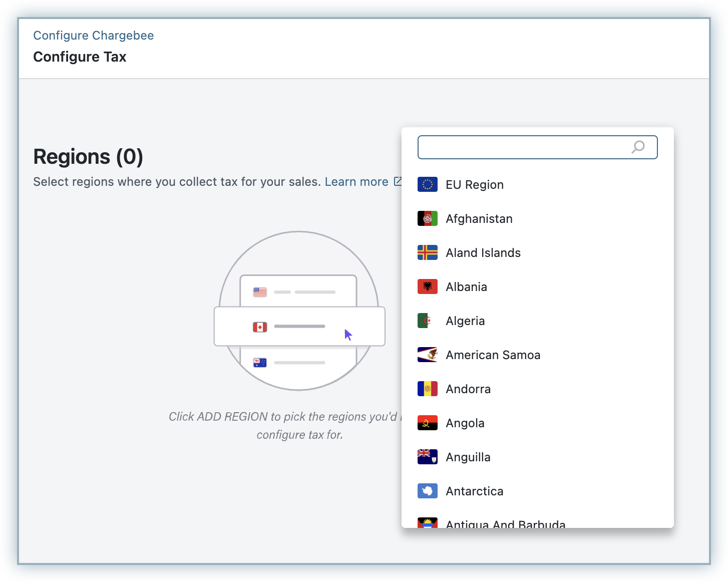Choose the Afghanistan list entry
728x582 pixels.
coord(479,219)
